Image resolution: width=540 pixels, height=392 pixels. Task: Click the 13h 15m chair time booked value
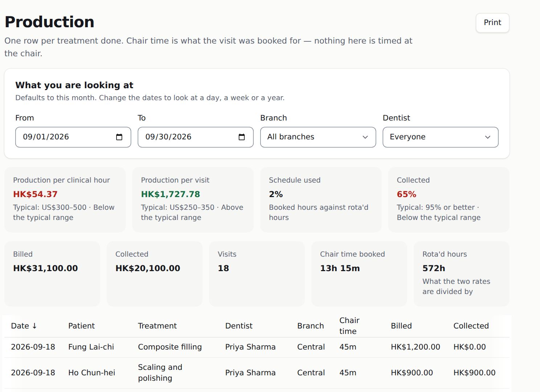point(340,268)
